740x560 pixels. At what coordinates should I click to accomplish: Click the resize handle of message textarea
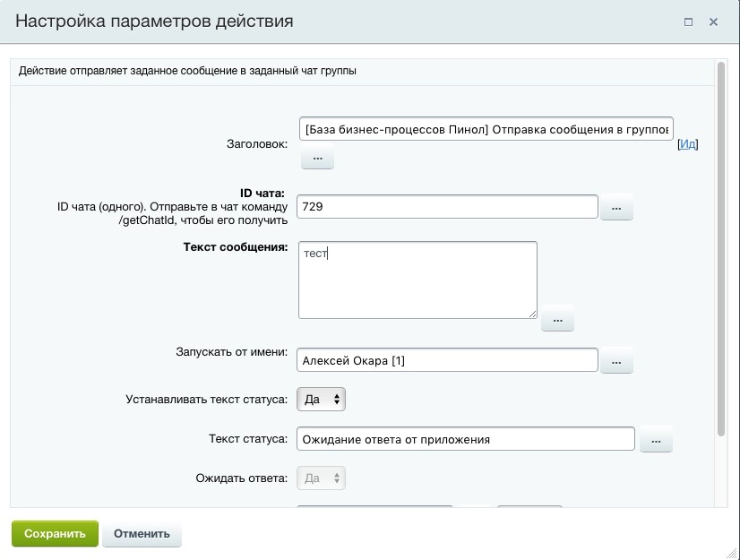coord(534,314)
